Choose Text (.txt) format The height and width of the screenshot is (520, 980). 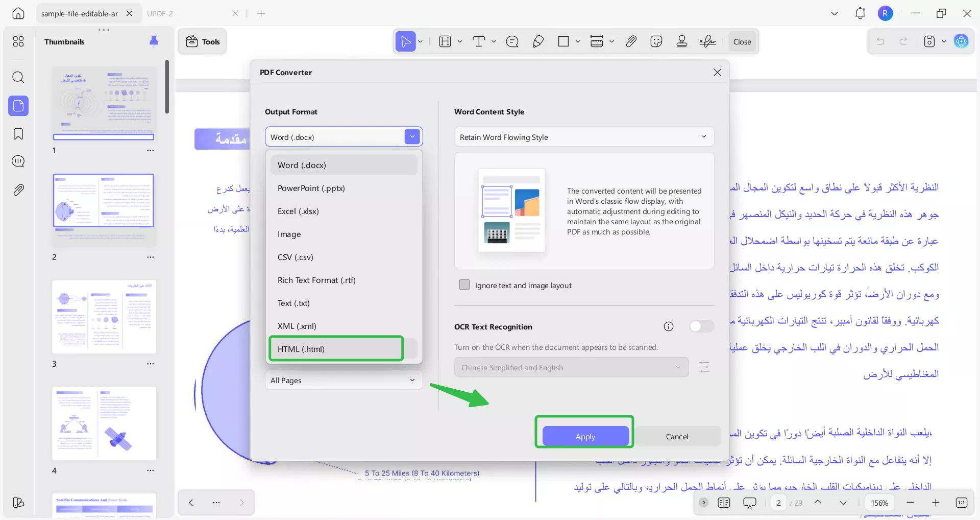click(344, 303)
